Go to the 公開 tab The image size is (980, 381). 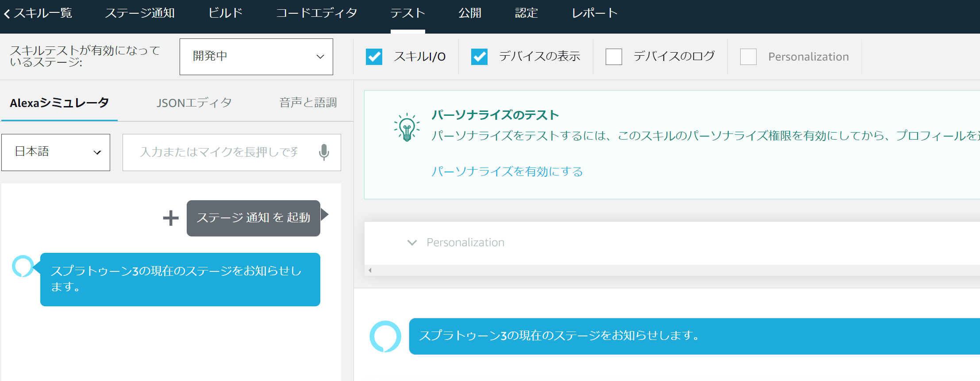(470, 13)
